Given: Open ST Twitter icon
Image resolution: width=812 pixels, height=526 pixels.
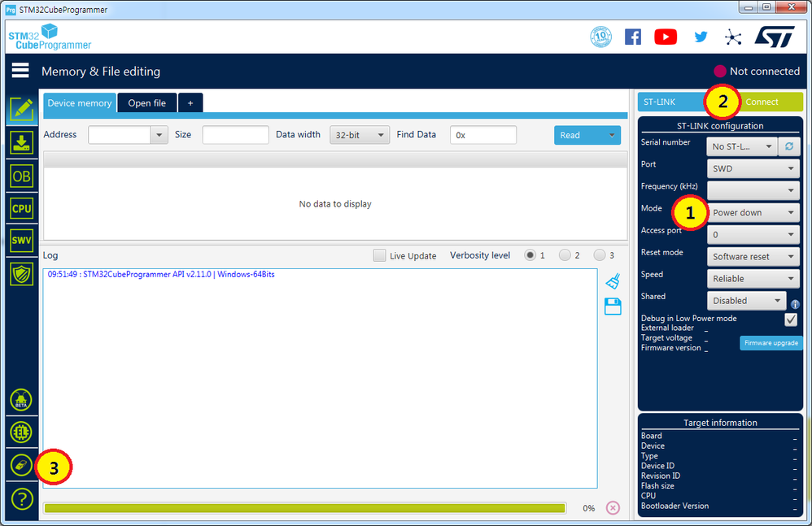Looking at the screenshot, I should [x=701, y=37].
